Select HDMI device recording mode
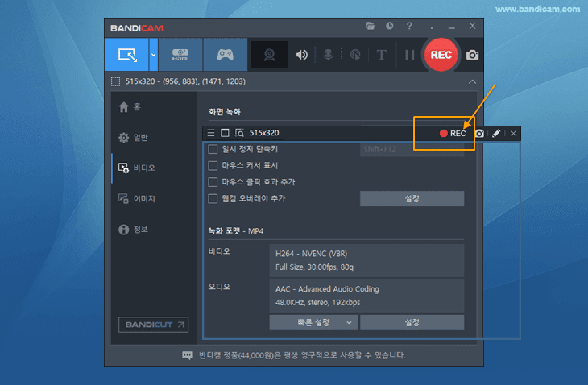The width and height of the screenshot is (588, 385). 180,55
